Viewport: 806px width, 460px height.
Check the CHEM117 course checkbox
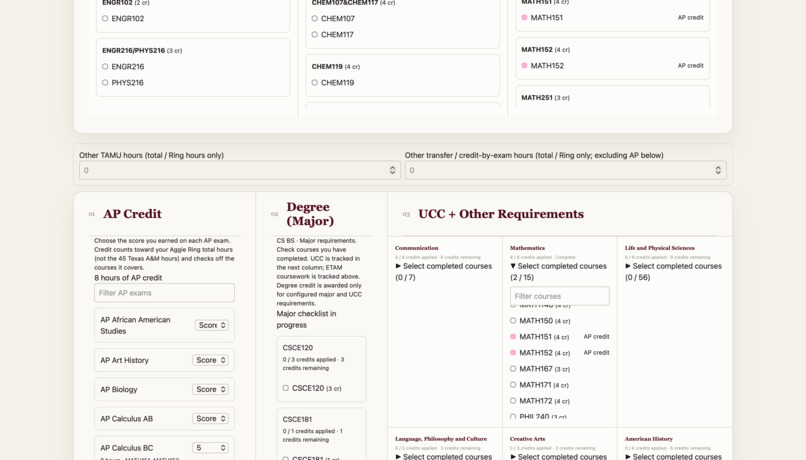(x=315, y=34)
